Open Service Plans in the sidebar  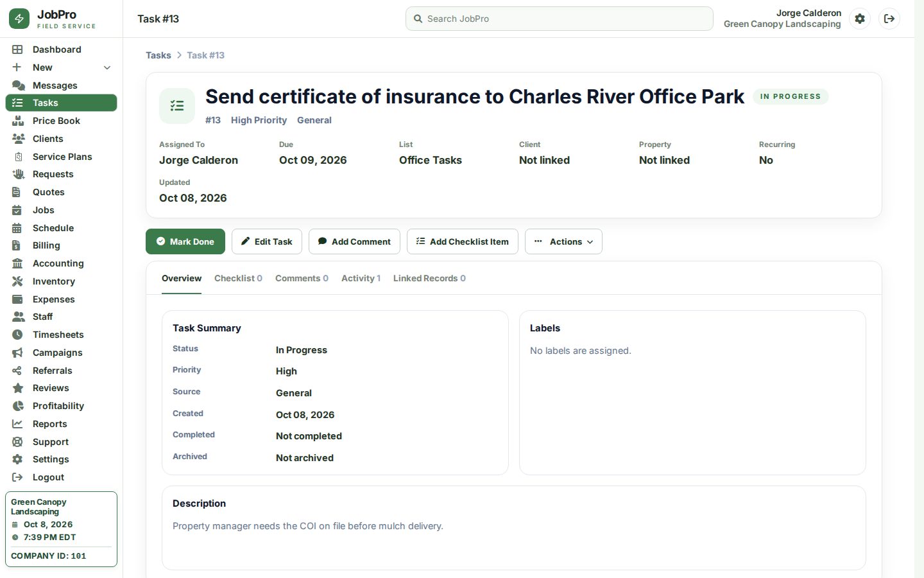pyautogui.click(x=61, y=157)
